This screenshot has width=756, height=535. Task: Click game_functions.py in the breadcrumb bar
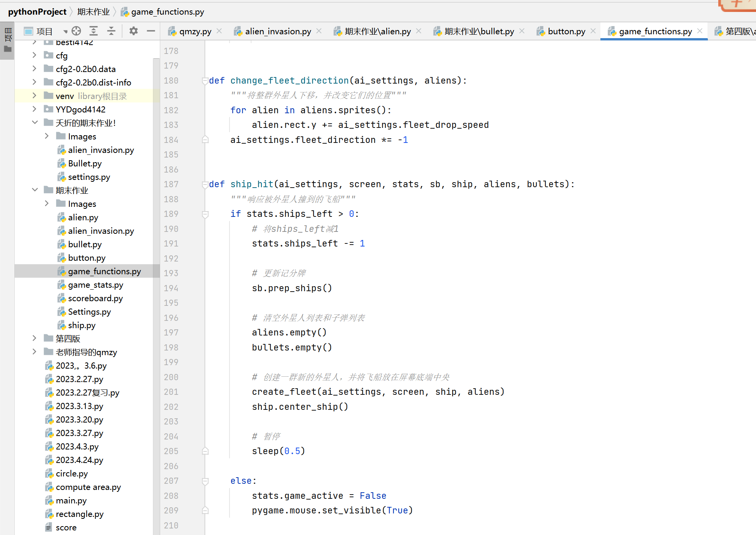(x=168, y=12)
